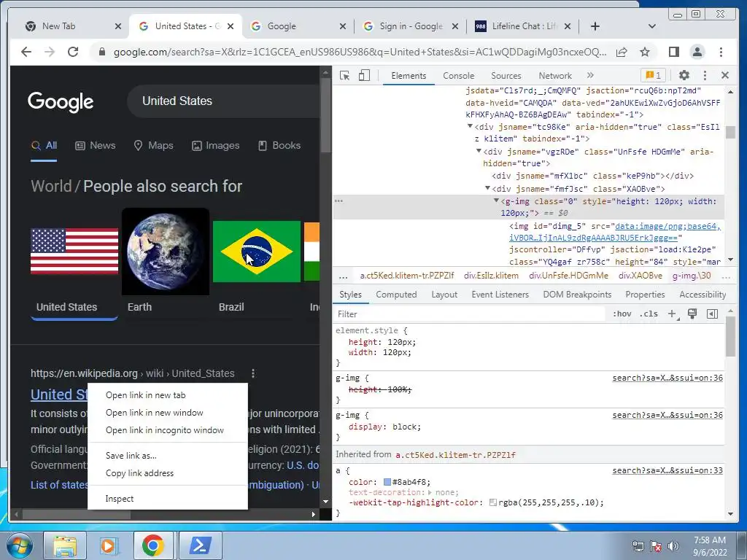Open the Images search filter

(x=215, y=146)
